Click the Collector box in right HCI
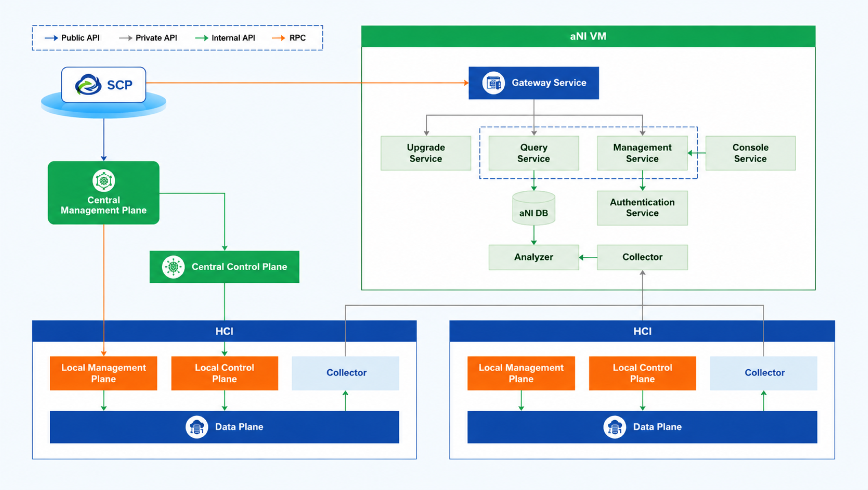Image resolution: width=868 pixels, height=490 pixels. (x=764, y=373)
